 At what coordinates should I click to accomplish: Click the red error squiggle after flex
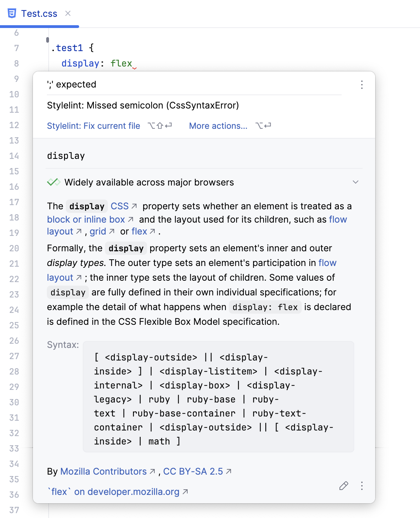[x=134, y=68]
